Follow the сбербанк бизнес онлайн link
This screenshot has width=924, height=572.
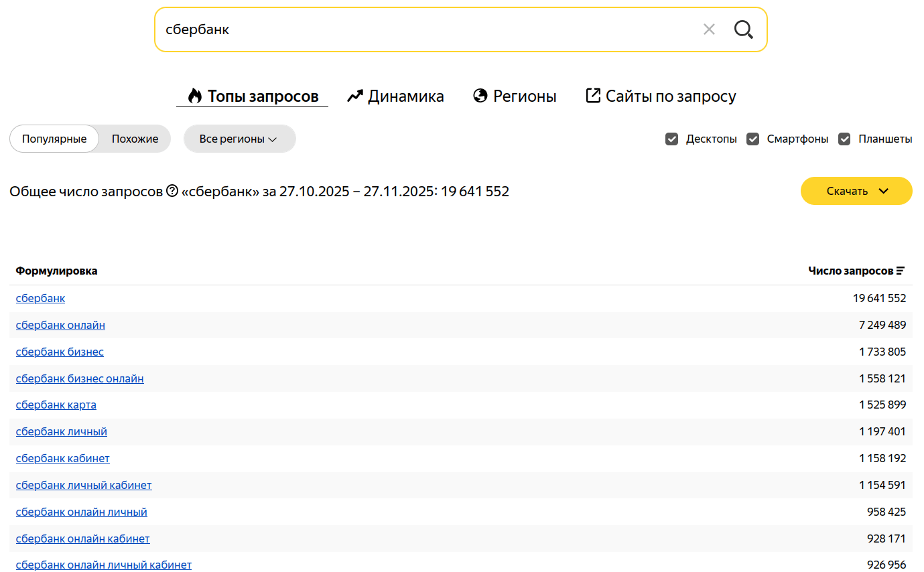[x=80, y=379]
